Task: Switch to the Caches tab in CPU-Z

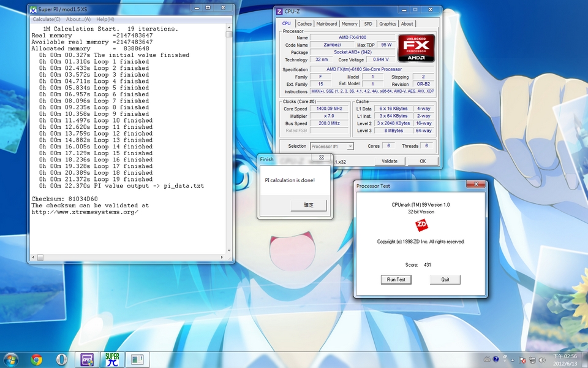Action: [x=304, y=24]
